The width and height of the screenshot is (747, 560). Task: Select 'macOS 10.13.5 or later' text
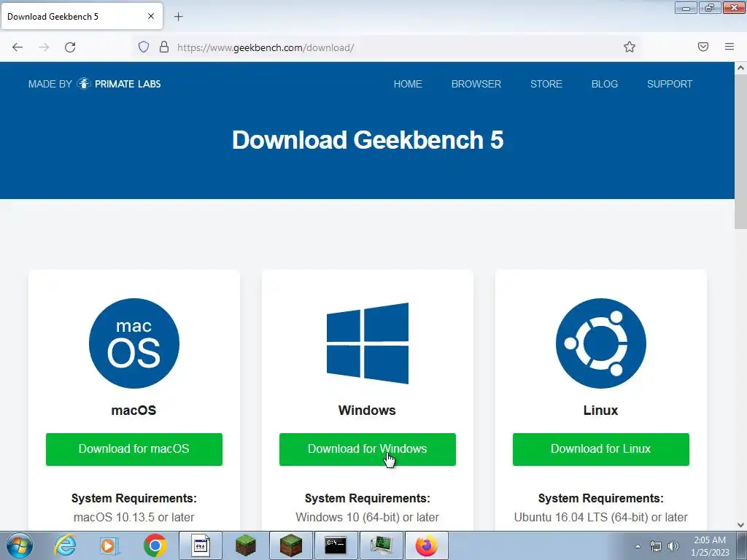pyautogui.click(x=134, y=517)
